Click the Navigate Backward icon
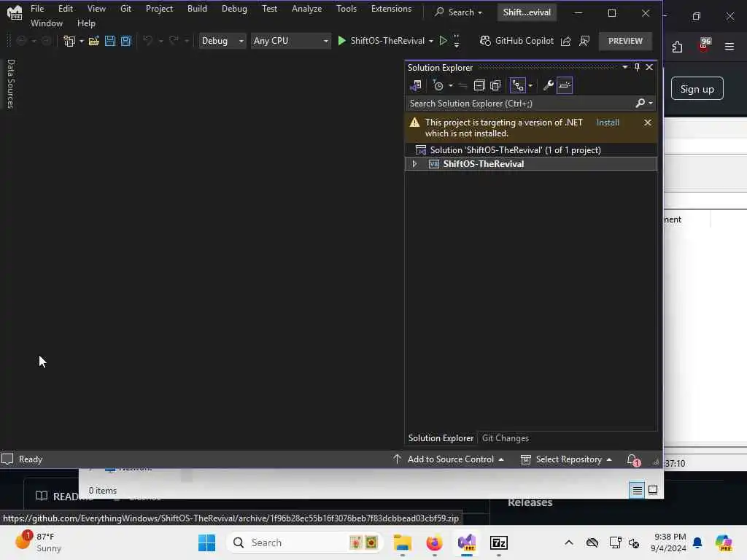 coord(21,41)
